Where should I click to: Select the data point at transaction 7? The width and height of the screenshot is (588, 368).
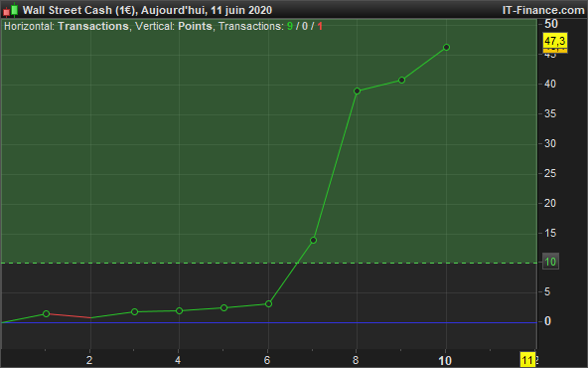click(x=313, y=241)
